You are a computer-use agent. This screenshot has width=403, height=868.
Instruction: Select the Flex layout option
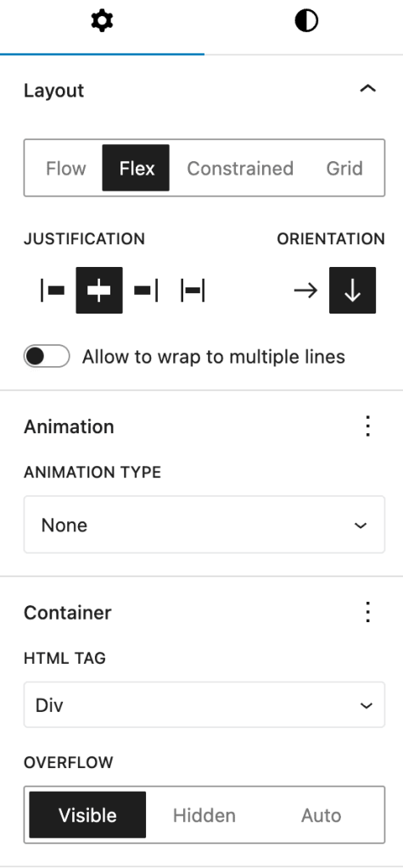[137, 168]
